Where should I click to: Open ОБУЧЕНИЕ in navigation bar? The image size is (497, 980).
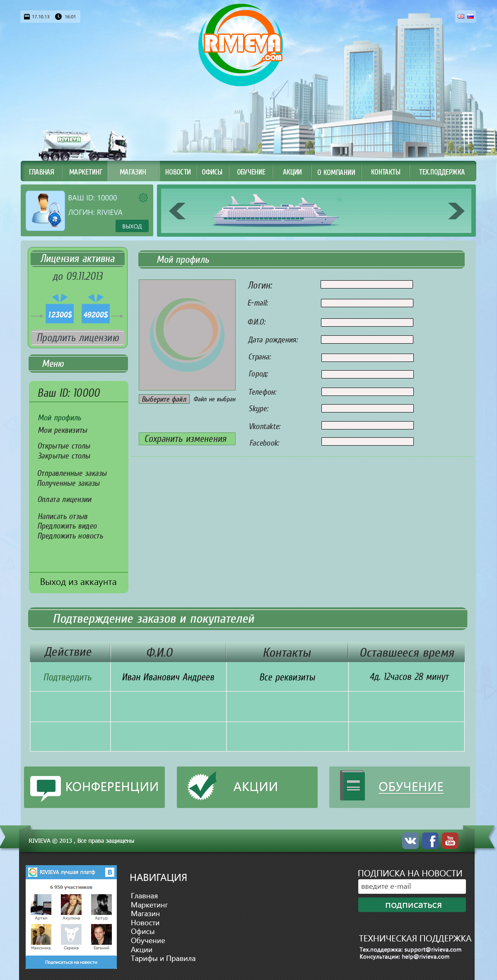[251, 172]
